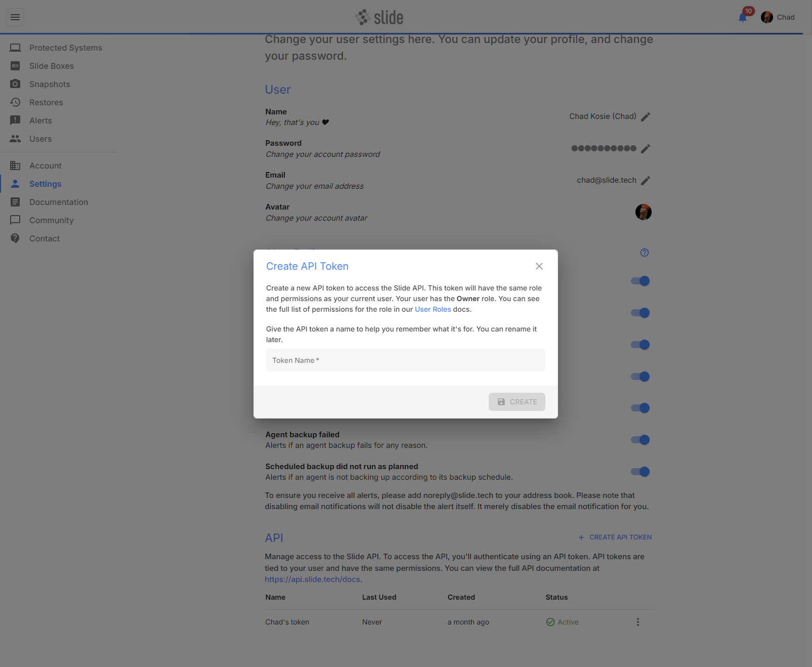
Task: Click the Restores history icon
Action: 15,102
